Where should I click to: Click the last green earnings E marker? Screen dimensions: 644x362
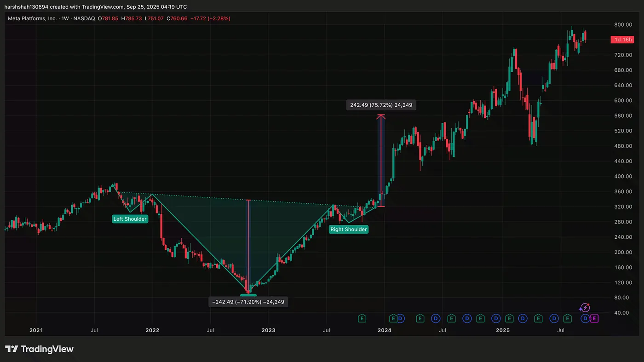click(568, 318)
